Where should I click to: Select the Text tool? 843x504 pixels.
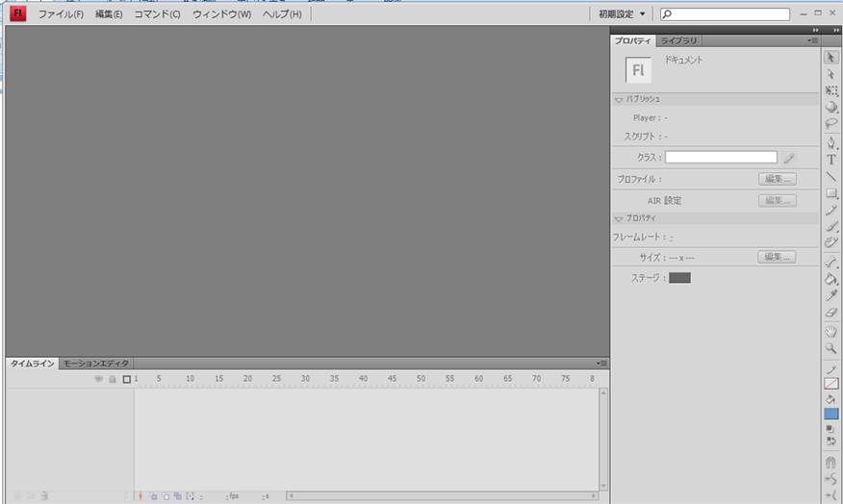click(x=831, y=160)
